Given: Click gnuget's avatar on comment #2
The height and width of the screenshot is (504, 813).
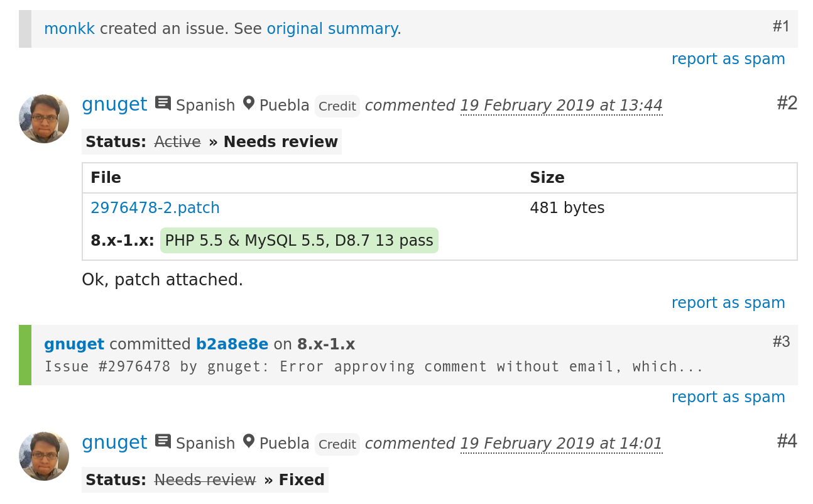Looking at the screenshot, I should click(43, 119).
